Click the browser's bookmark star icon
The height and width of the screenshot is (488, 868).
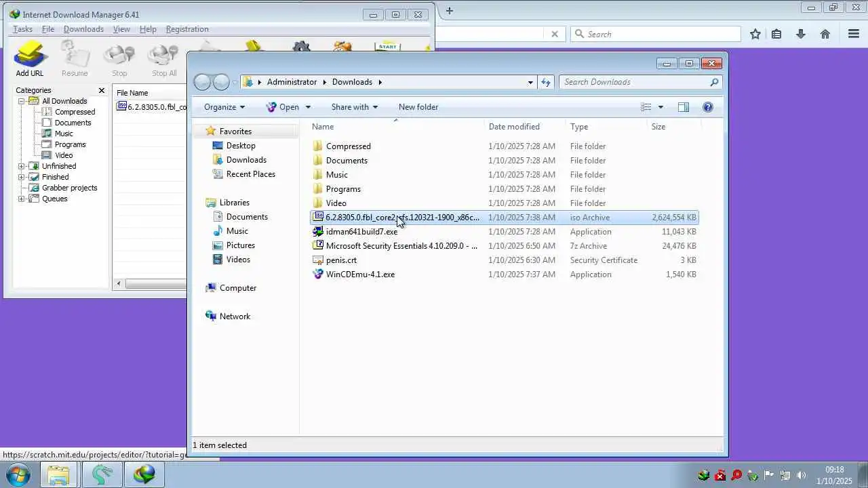(x=755, y=34)
